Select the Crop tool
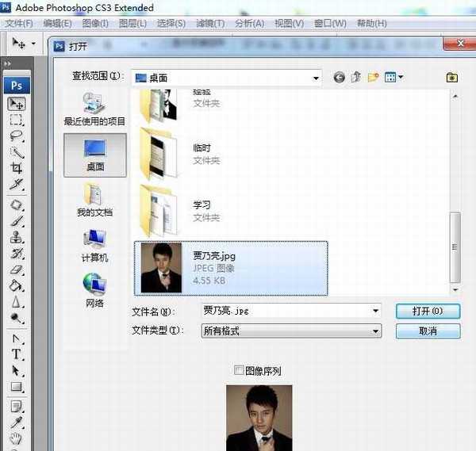The height and width of the screenshot is (451, 476). (16, 168)
